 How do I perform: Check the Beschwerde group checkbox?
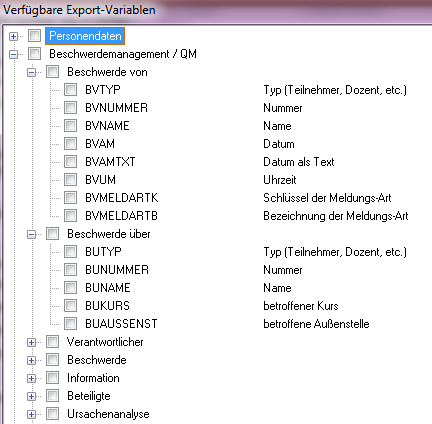tap(53, 360)
